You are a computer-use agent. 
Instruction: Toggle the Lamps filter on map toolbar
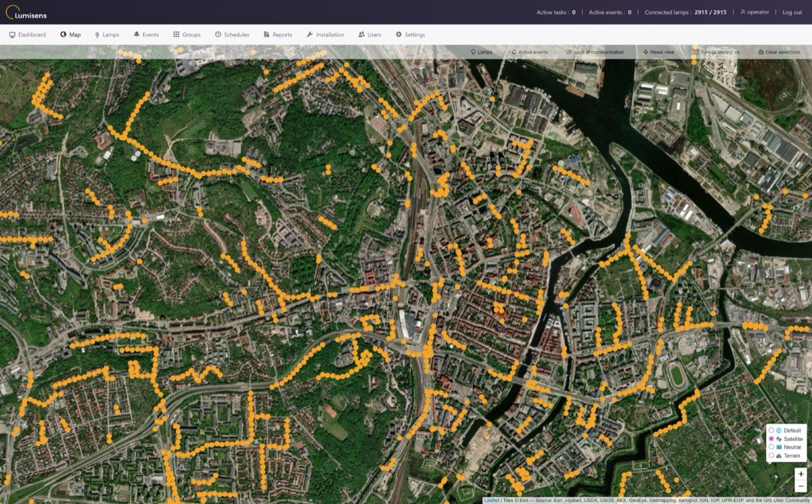click(482, 52)
